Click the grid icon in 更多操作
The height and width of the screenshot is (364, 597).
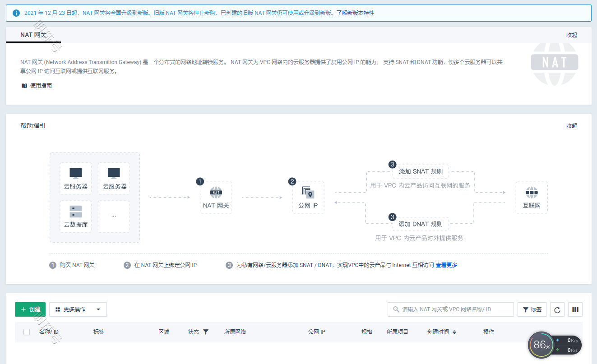[x=57, y=309]
